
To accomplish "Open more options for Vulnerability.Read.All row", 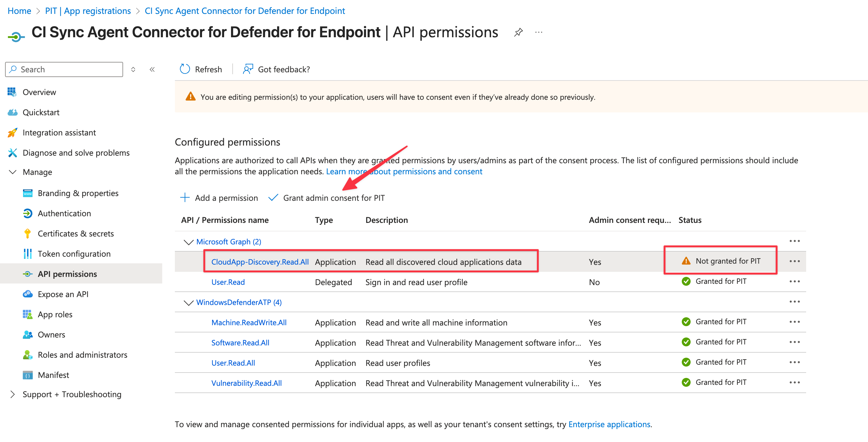I will tap(794, 383).
